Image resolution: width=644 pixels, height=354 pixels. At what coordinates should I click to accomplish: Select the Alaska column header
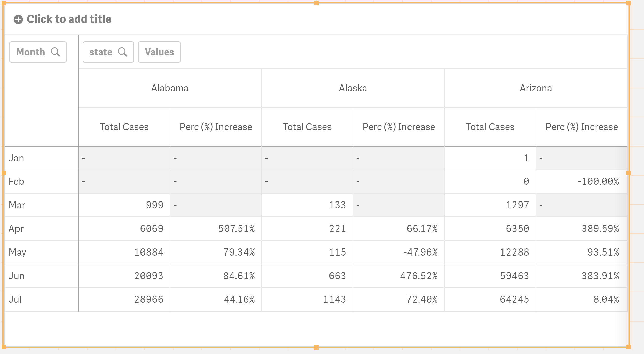pyautogui.click(x=353, y=88)
